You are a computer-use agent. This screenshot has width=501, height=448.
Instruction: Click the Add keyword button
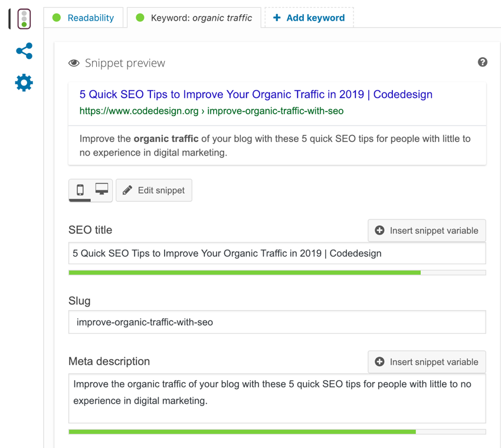[309, 18]
